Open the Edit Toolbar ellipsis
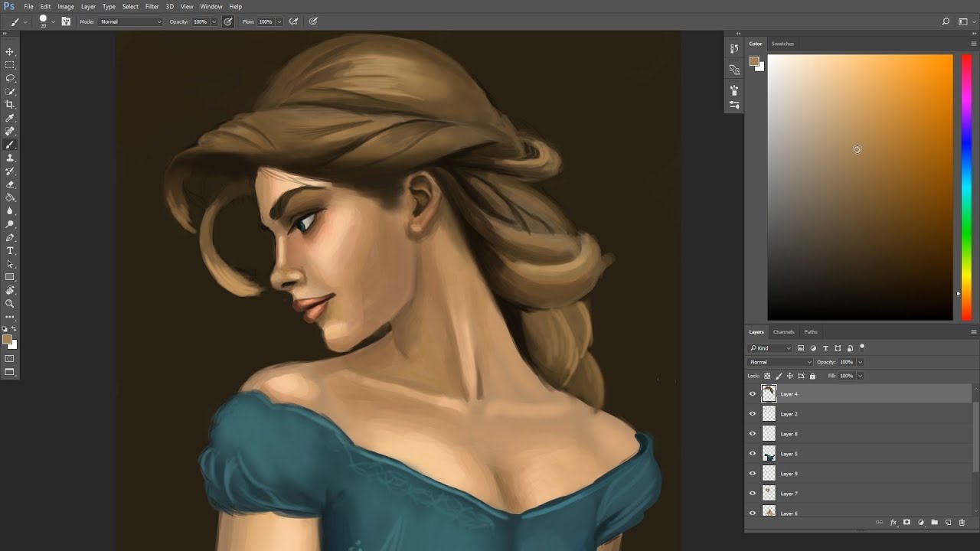 [x=10, y=317]
